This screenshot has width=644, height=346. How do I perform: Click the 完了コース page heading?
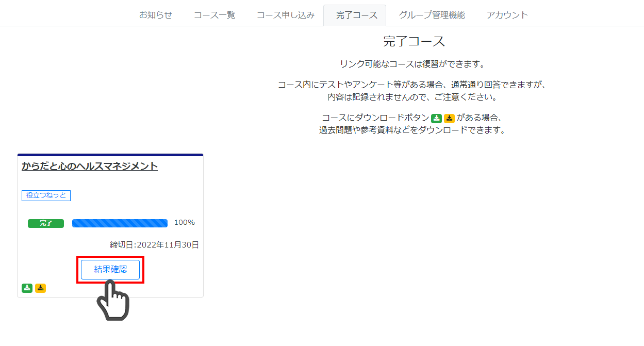click(x=414, y=41)
